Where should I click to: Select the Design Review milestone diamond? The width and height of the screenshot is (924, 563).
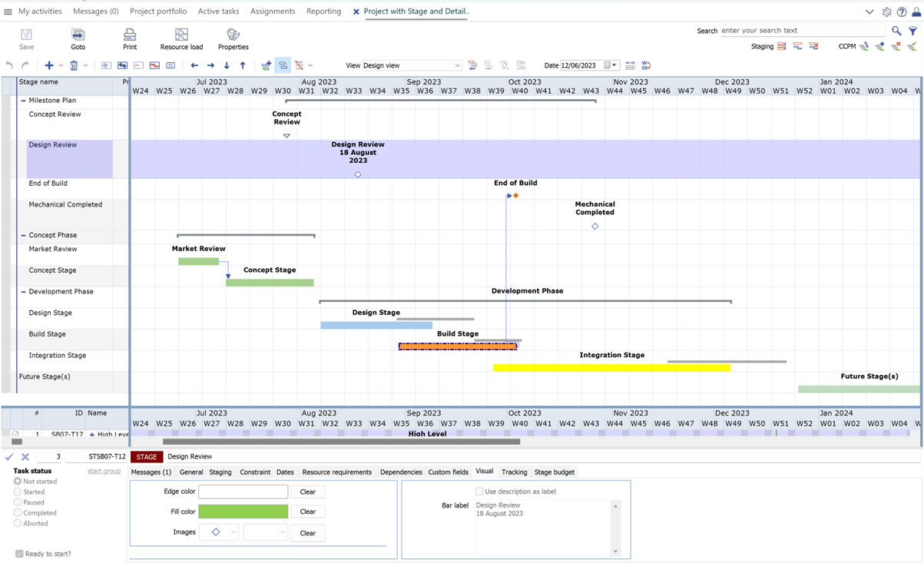pos(358,175)
